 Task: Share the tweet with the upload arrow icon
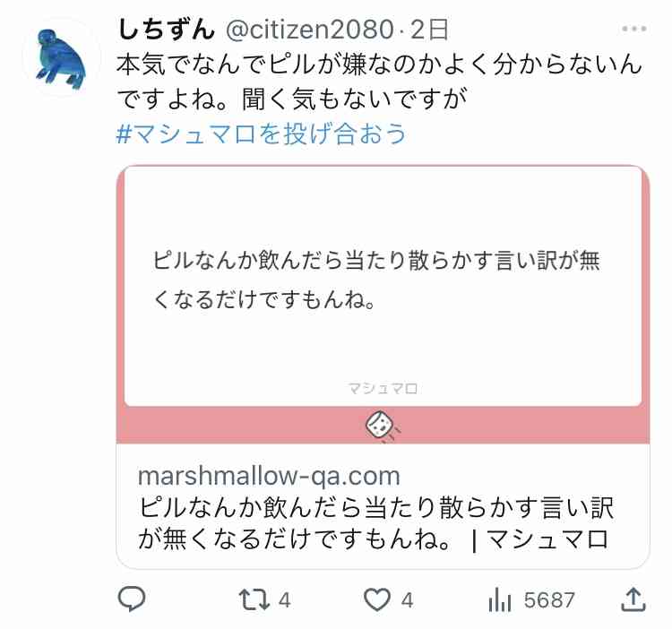633,599
